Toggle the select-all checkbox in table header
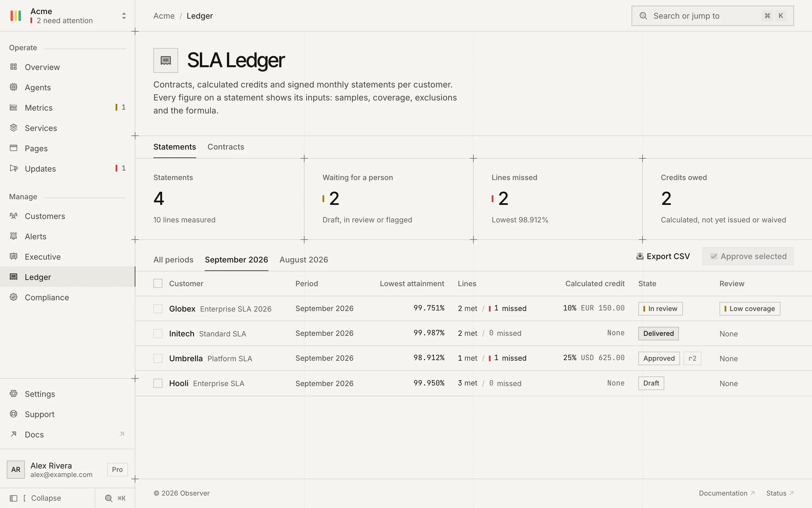 pyautogui.click(x=158, y=284)
